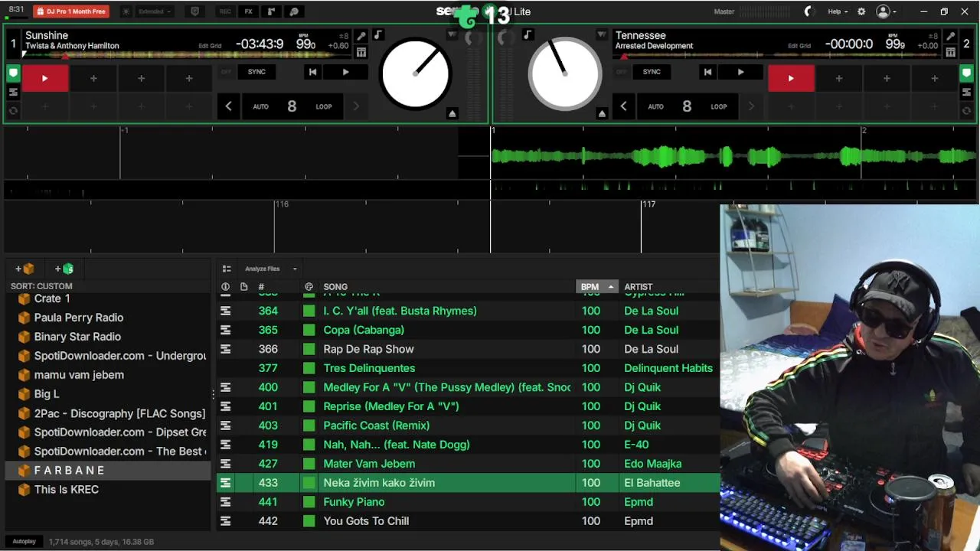This screenshot has width=980, height=551.
Task: Open the practice mode shield icon
Action: pyautogui.click(x=194, y=11)
